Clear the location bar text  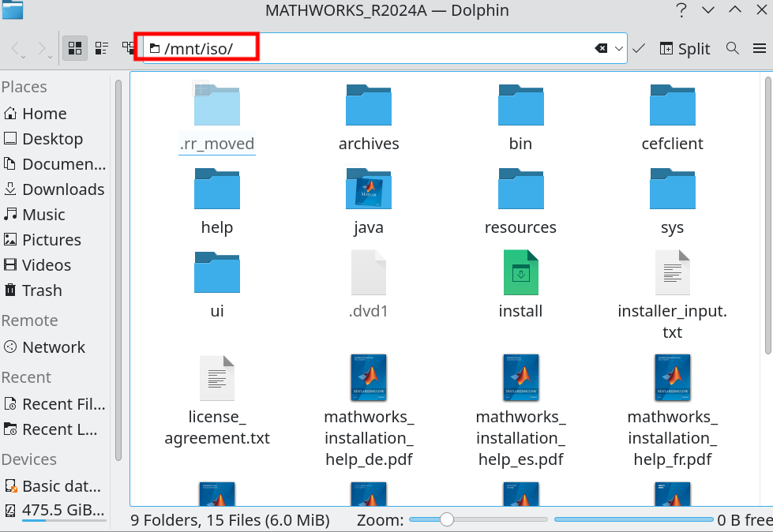point(601,48)
